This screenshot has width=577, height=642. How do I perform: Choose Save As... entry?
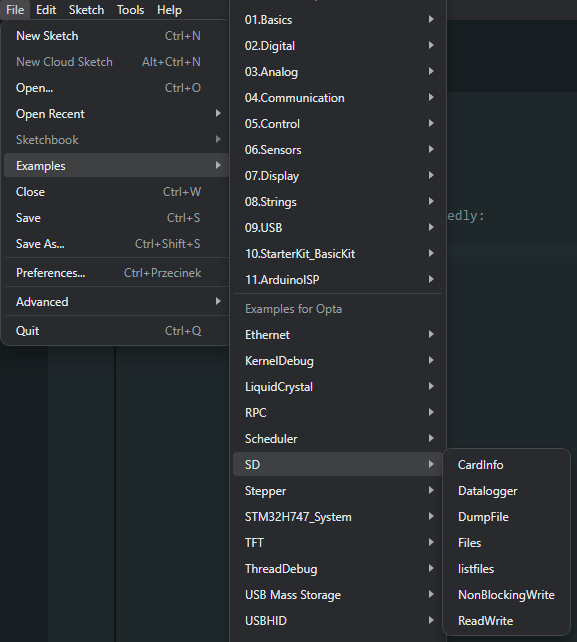coord(116,244)
